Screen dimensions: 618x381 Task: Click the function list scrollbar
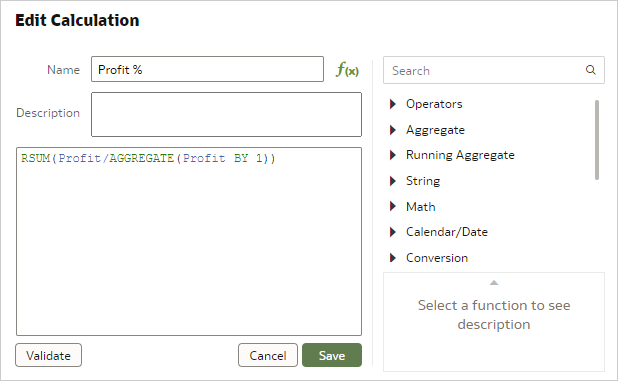coord(597,140)
